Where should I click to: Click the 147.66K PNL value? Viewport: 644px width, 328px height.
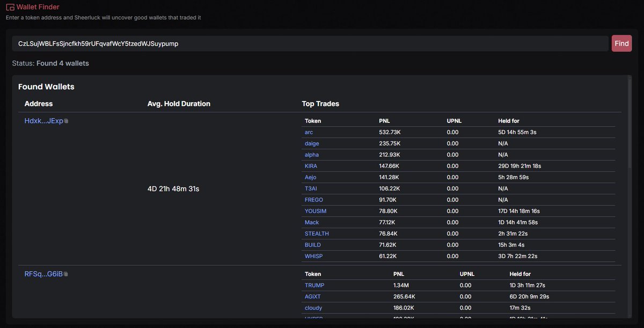pyautogui.click(x=390, y=166)
